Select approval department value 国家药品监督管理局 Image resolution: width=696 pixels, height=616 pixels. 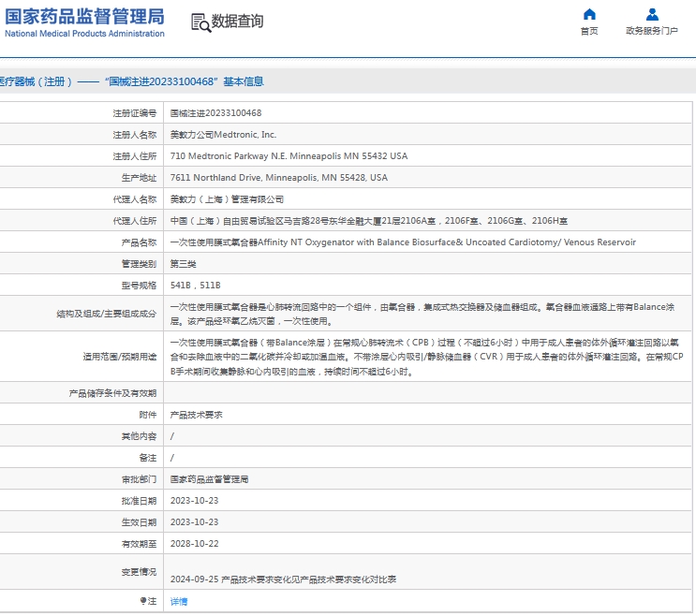click(x=209, y=479)
